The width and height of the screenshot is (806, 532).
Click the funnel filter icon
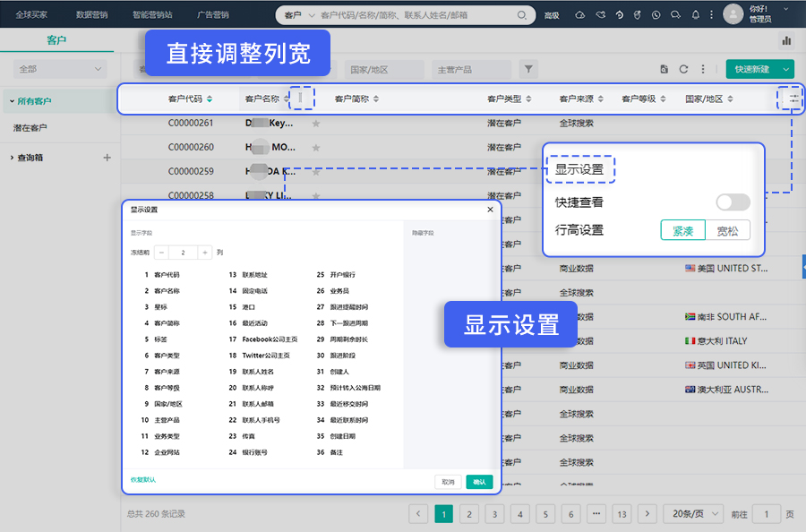[x=528, y=69]
